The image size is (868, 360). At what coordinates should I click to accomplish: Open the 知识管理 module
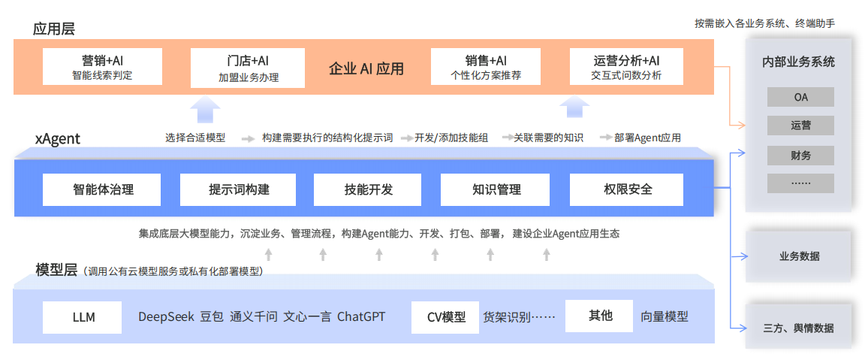(x=496, y=189)
